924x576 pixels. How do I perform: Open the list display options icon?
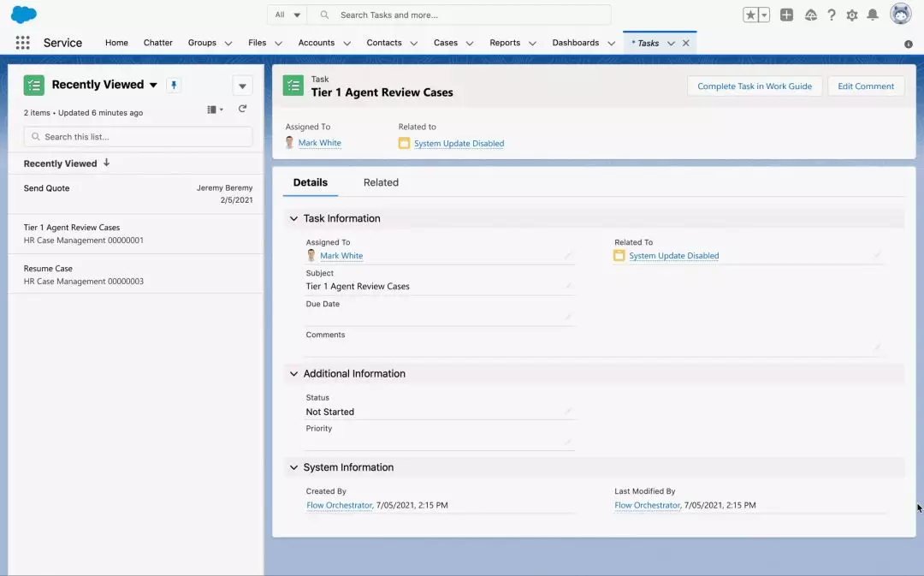coord(215,110)
